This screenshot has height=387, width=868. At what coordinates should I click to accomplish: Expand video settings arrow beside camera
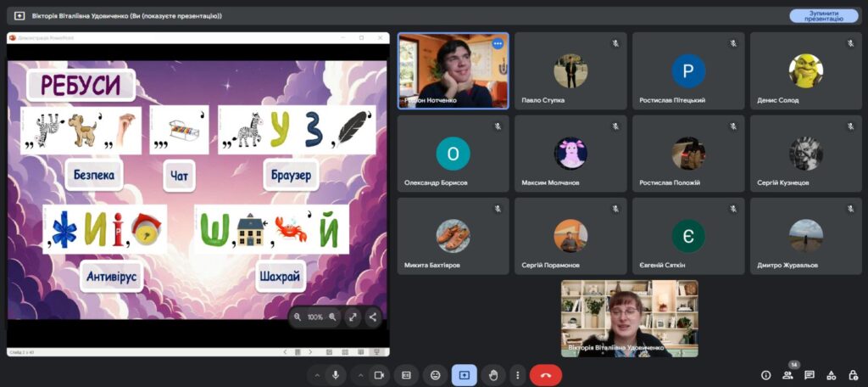click(x=360, y=375)
